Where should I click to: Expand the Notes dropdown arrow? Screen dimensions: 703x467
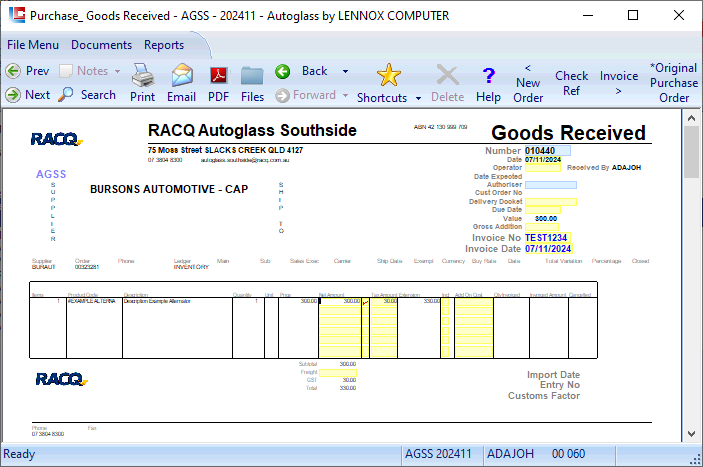tap(117, 71)
